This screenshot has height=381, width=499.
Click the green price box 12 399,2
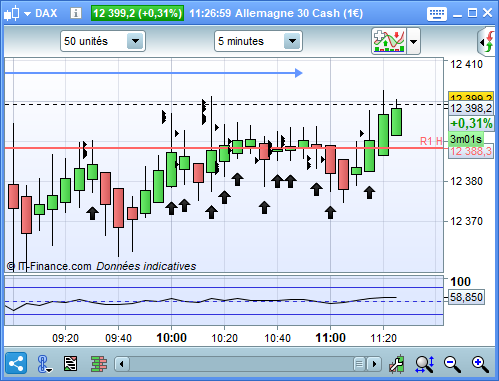tap(137, 13)
